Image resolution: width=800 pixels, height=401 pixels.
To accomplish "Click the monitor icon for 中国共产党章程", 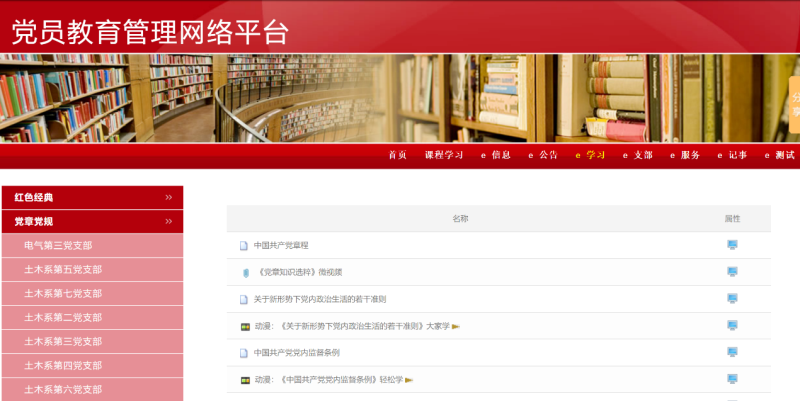I will click(x=732, y=245).
